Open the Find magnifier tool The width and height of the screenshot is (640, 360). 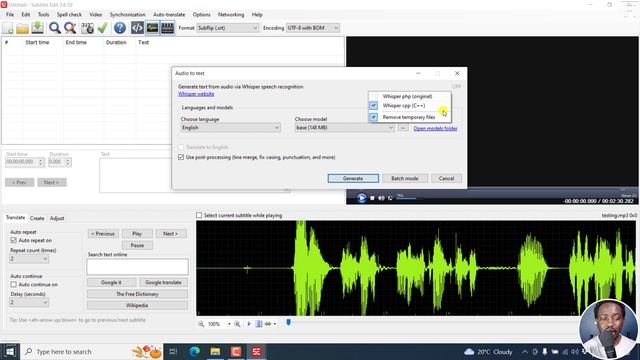pos(55,28)
